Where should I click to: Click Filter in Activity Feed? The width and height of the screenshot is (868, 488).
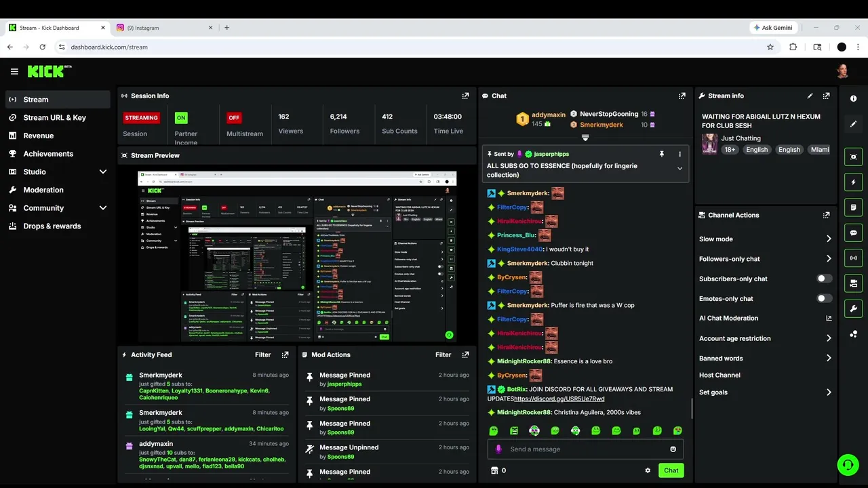tap(262, 355)
